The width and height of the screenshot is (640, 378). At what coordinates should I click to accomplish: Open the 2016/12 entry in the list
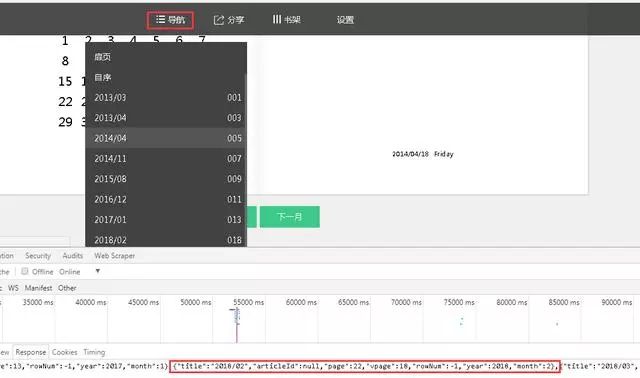tap(165, 199)
